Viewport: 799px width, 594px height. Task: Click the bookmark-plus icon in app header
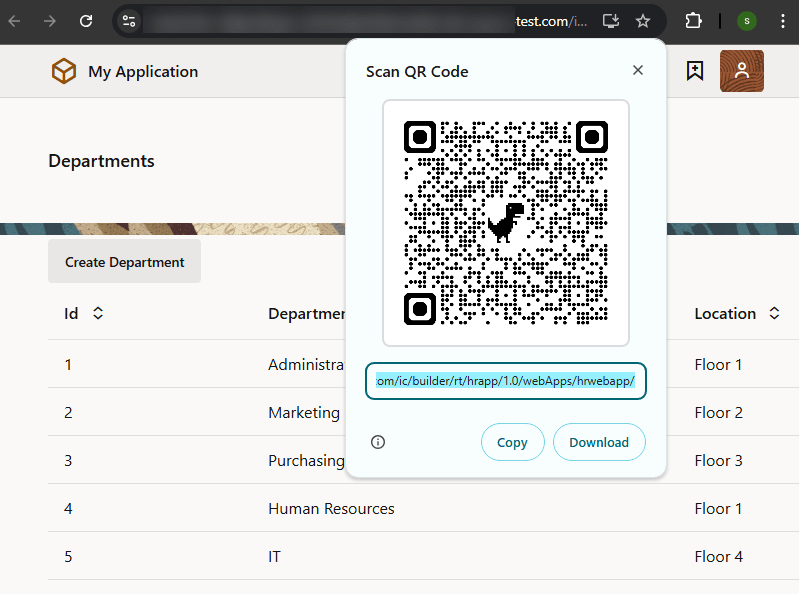pyautogui.click(x=695, y=71)
